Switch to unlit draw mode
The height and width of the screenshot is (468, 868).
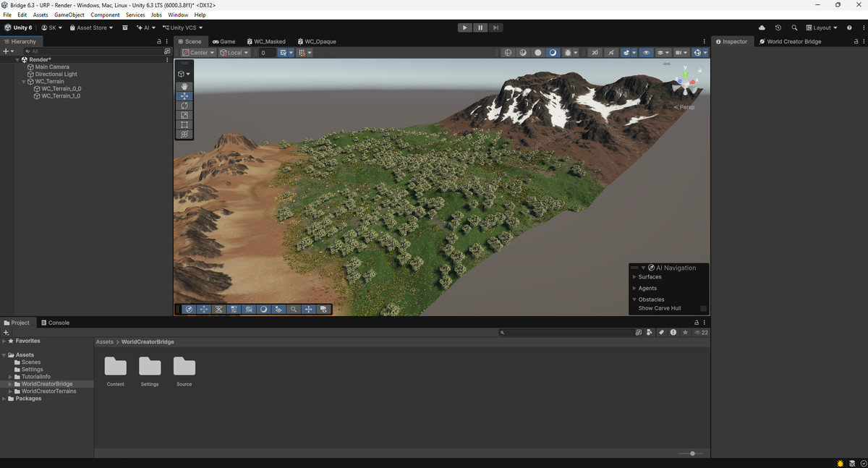pyautogui.click(x=538, y=53)
